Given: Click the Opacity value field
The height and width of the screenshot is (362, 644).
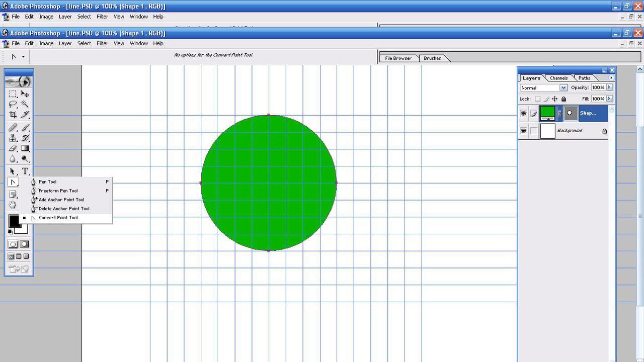Looking at the screenshot, I should (598, 87).
